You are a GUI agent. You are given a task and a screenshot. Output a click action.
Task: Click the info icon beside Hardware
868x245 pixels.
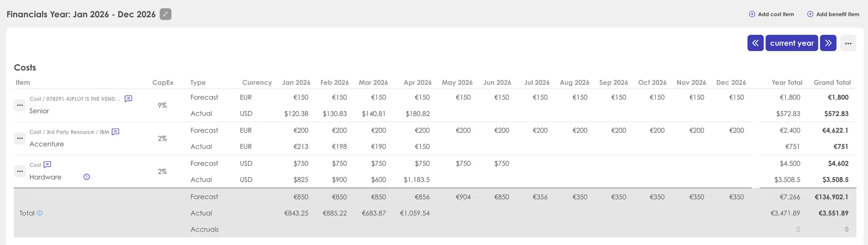[87, 177]
